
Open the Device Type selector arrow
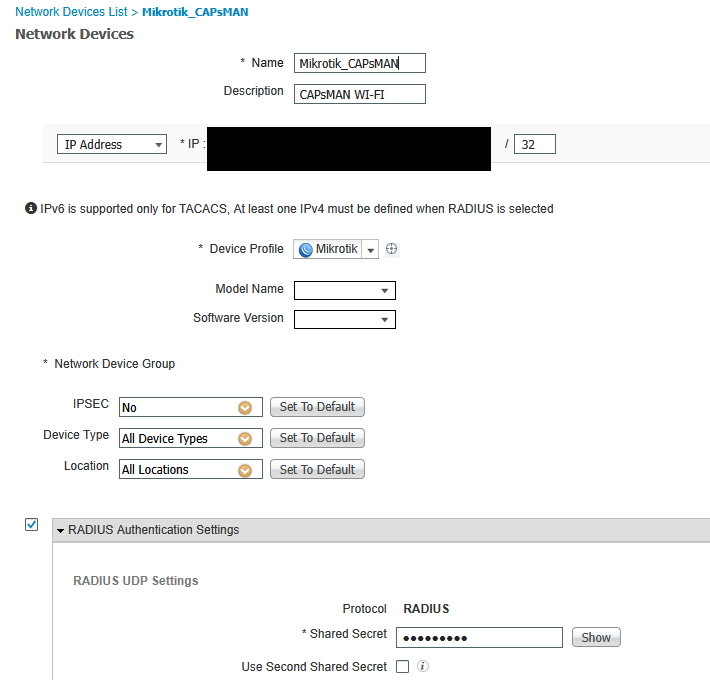click(x=245, y=438)
